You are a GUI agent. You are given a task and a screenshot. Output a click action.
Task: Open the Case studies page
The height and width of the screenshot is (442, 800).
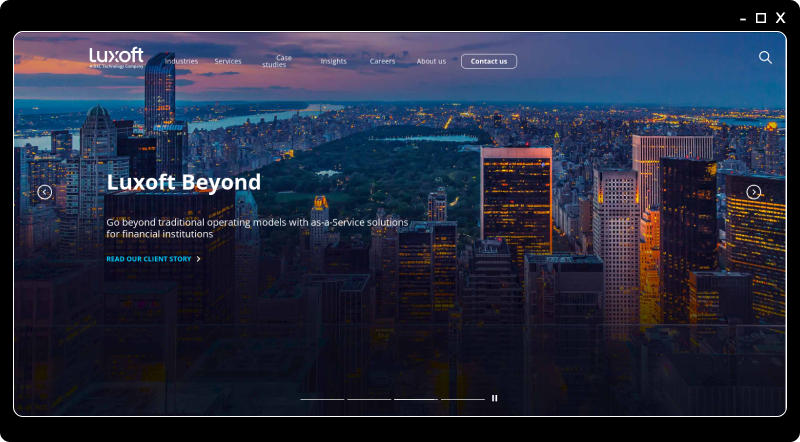(276, 61)
